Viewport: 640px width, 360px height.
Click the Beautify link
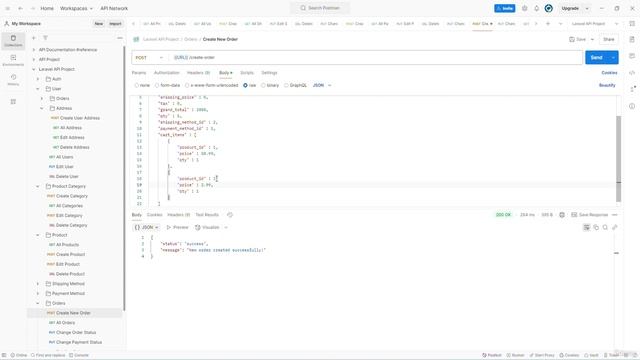point(607,85)
